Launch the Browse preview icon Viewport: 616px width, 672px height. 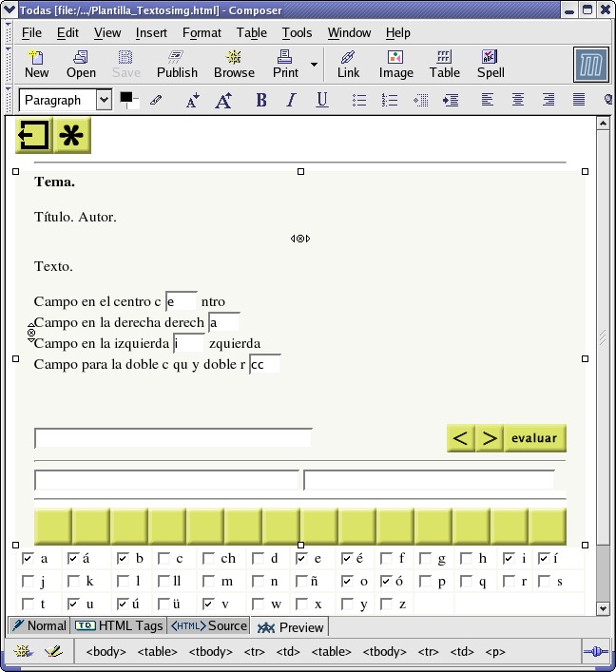[234, 64]
